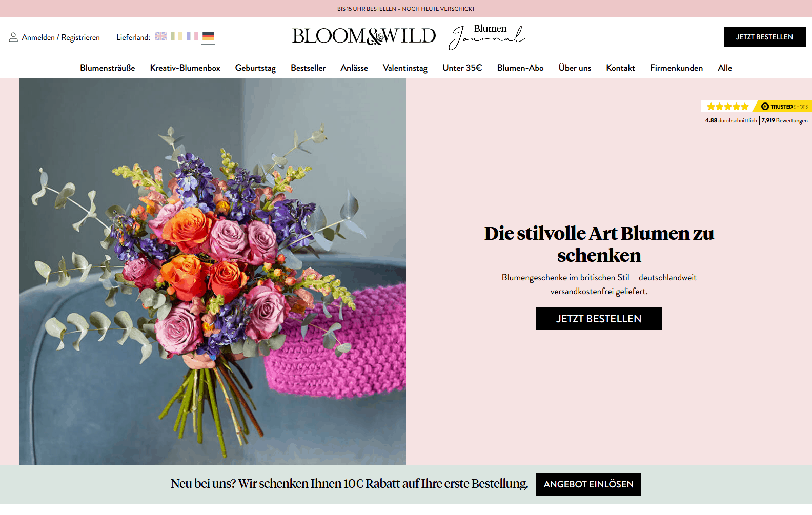Screen dimensions: 812x515
Task: Click the user account icon
Action: coord(13,37)
